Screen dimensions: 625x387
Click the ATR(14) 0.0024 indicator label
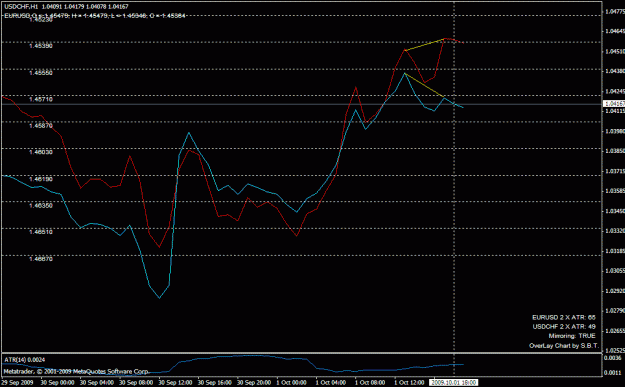tap(25, 360)
